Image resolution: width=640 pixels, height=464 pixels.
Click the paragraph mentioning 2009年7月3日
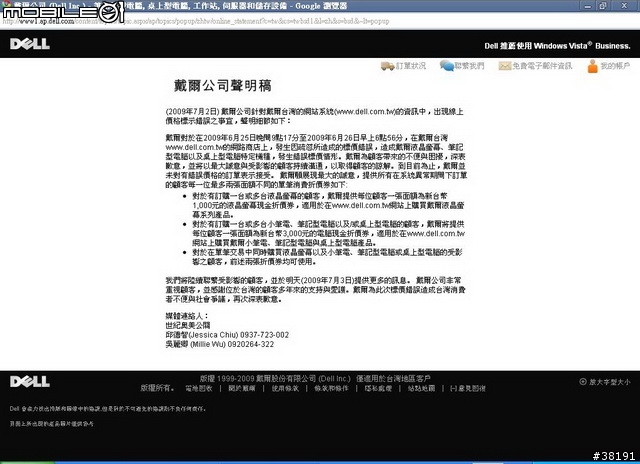(x=316, y=290)
